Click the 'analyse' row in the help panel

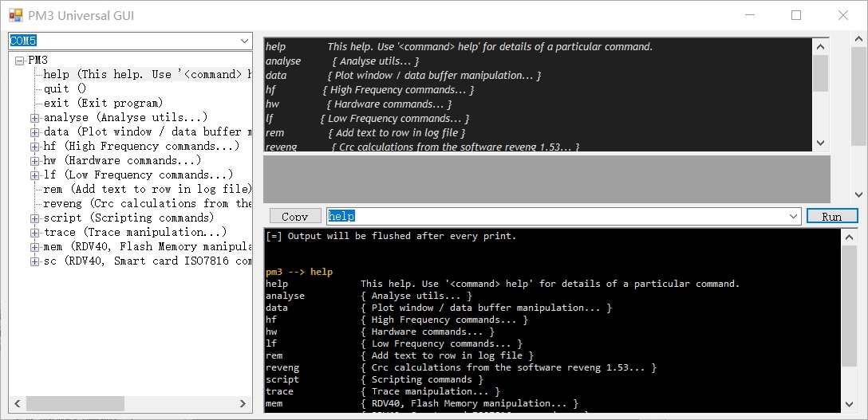point(343,61)
